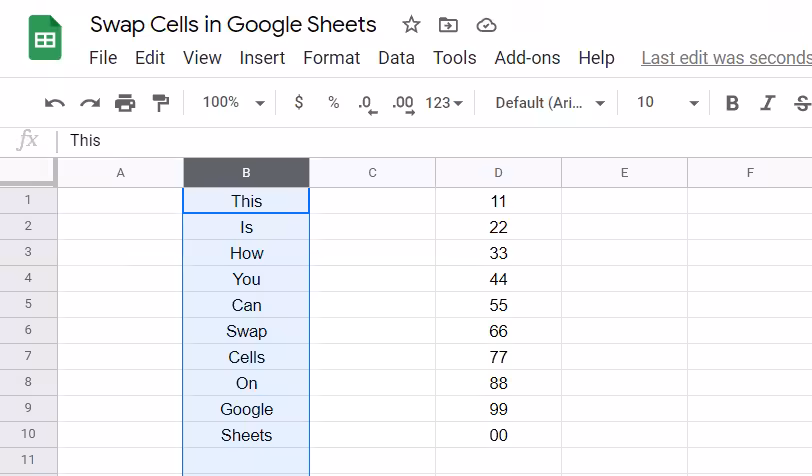Image resolution: width=812 pixels, height=476 pixels.
Task: Open the File menu
Action: tap(103, 57)
